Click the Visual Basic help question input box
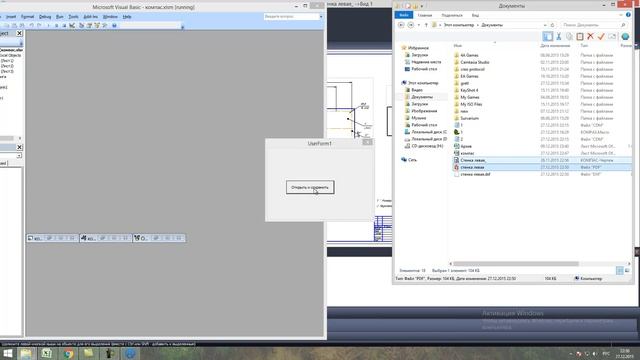The width and height of the screenshot is (640, 360). (x=291, y=16)
